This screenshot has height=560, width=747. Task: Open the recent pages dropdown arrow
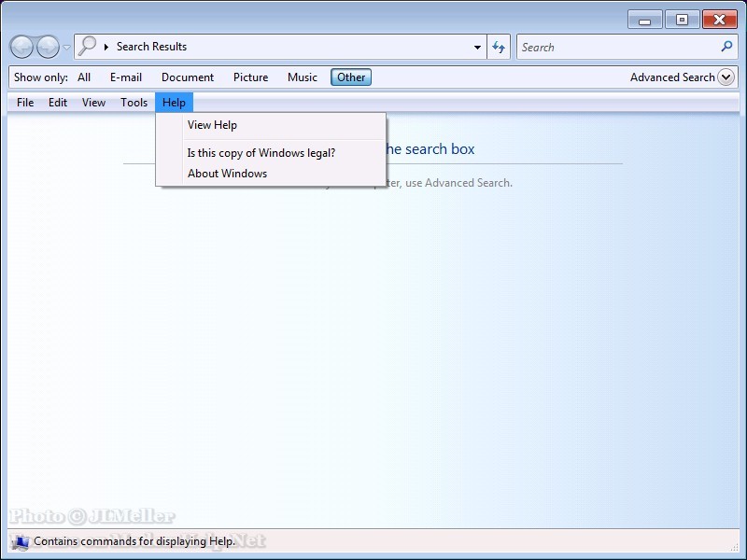tap(66, 48)
